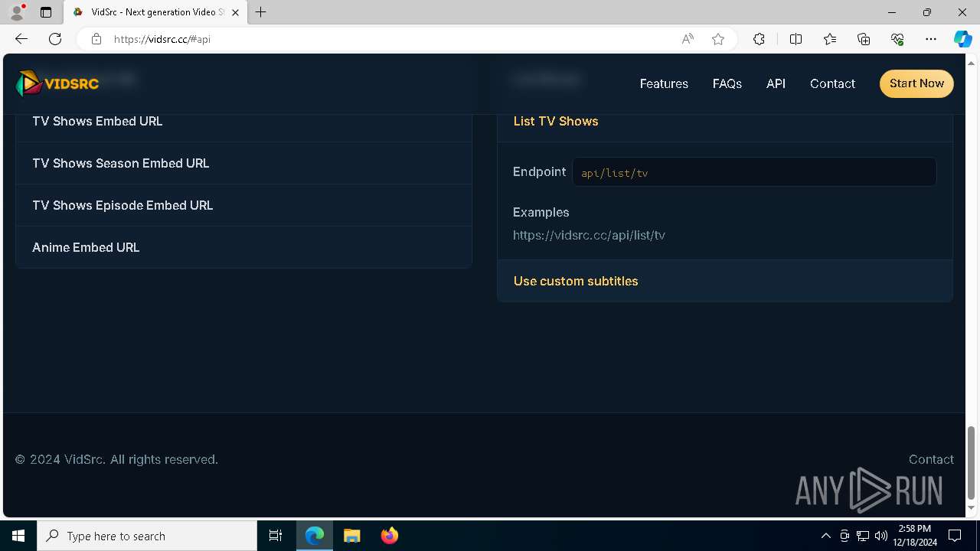Open the Features nav link
The width and height of the screenshot is (980, 551).
[x=664, y=83]
